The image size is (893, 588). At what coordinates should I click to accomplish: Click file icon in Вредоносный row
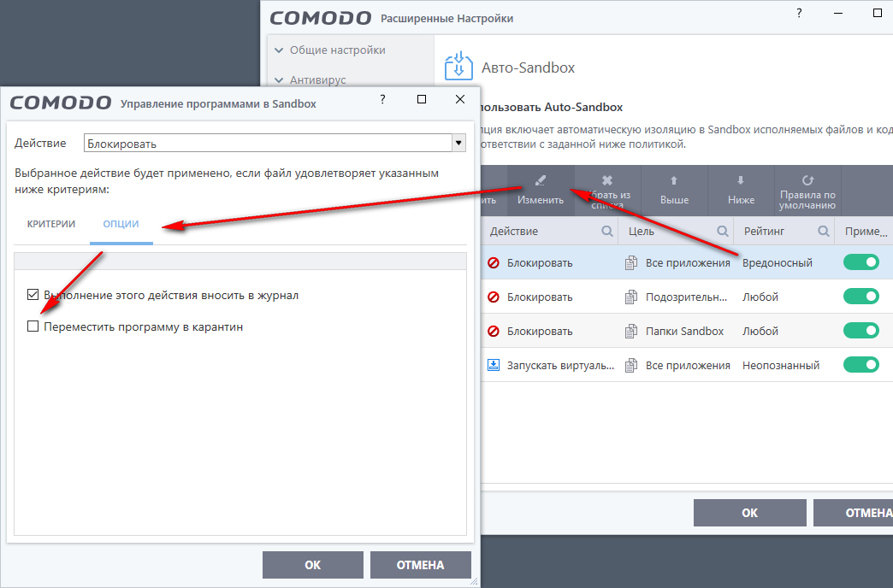click(x=631, y=262)
